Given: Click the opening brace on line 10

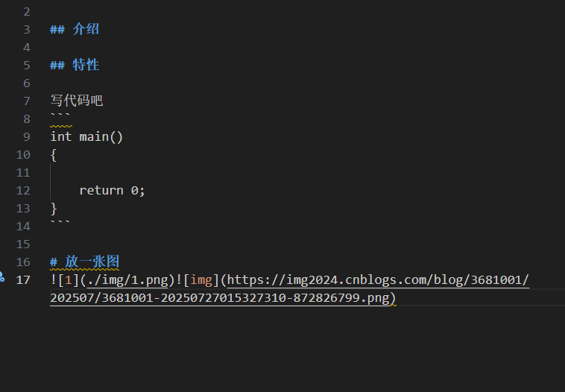Looking at the screenshot, I should point(54,155).
